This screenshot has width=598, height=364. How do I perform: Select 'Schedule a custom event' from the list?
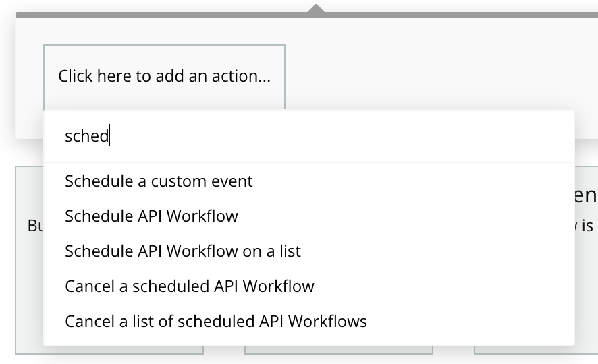point(159,181)
